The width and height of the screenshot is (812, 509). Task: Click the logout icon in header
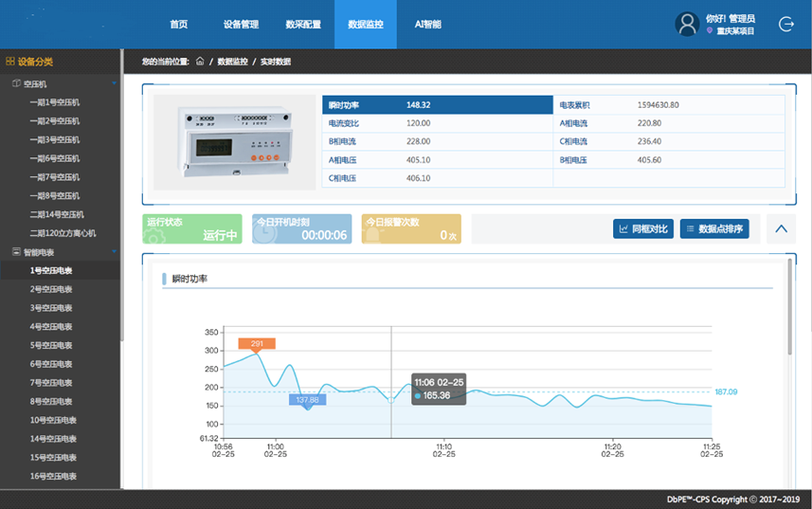pyautogui.click(x=785, y=25)
